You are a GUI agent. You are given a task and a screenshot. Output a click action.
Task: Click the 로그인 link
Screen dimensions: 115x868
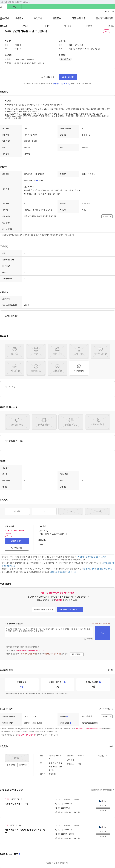pos(107,11)
